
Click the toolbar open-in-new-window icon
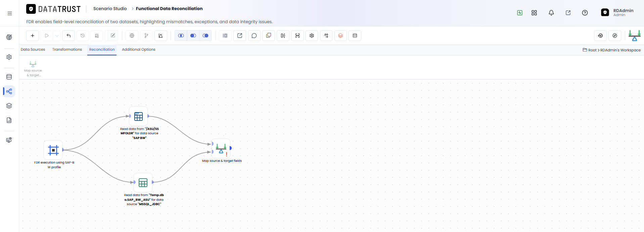click(240, 36)
